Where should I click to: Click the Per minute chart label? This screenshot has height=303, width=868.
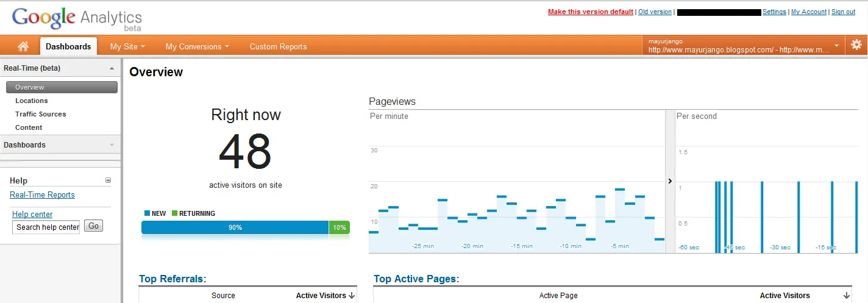[390, 116]
